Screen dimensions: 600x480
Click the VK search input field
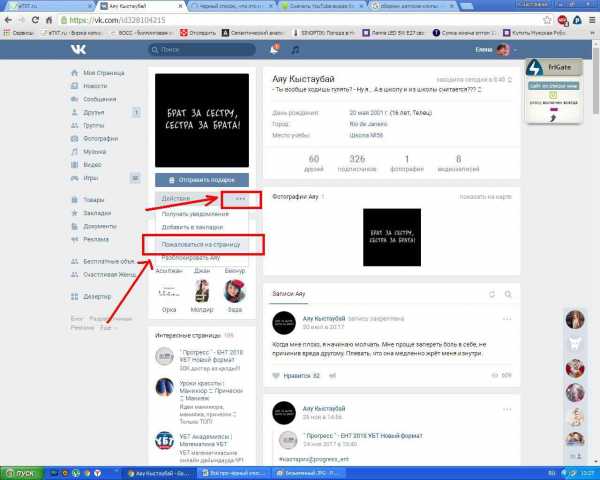click(202, 50)
